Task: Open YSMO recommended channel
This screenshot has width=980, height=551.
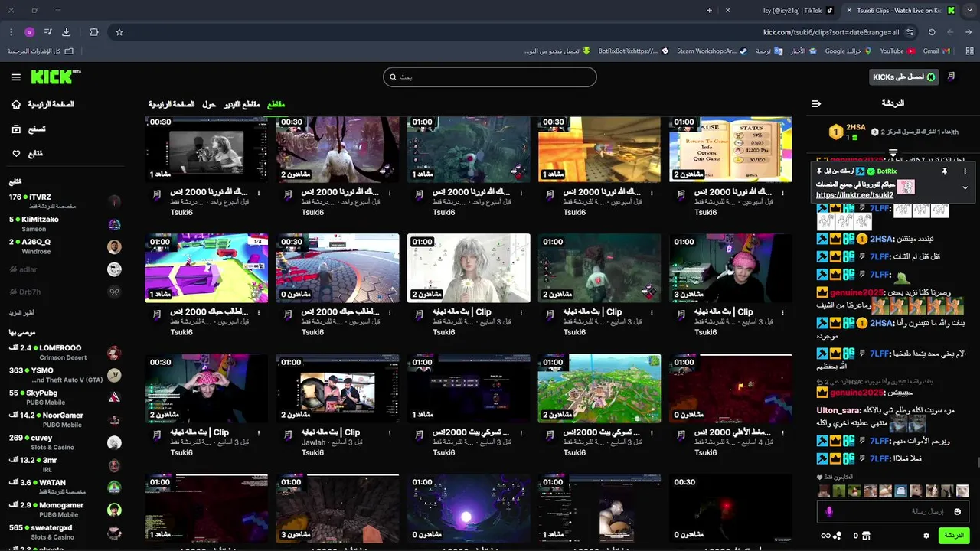Action: point(65,375)
